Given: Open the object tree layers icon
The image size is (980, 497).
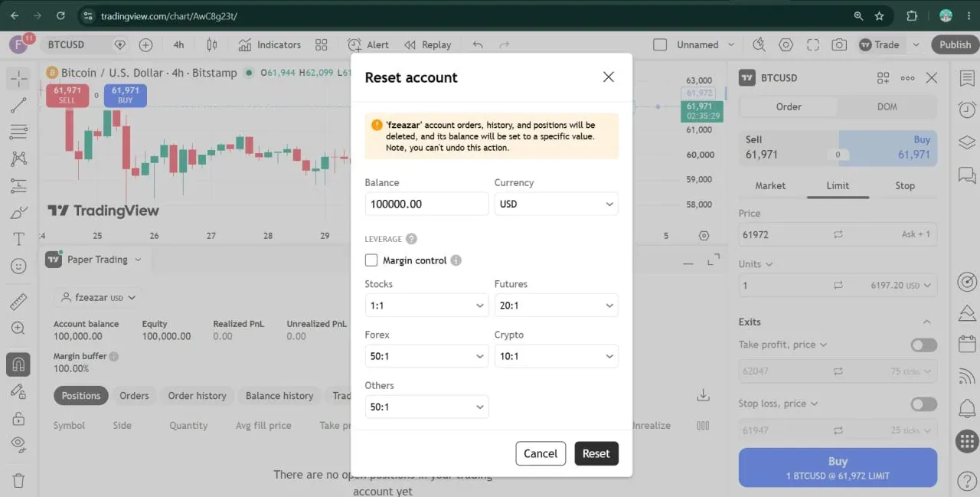Looking at the screenshot, I should coord(967,142).
